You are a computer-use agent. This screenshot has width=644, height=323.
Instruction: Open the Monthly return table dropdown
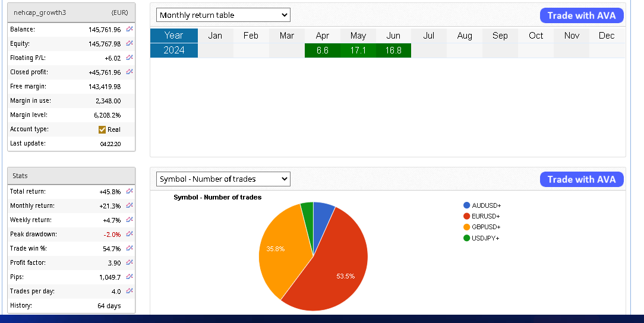click(x=223, y=15)
